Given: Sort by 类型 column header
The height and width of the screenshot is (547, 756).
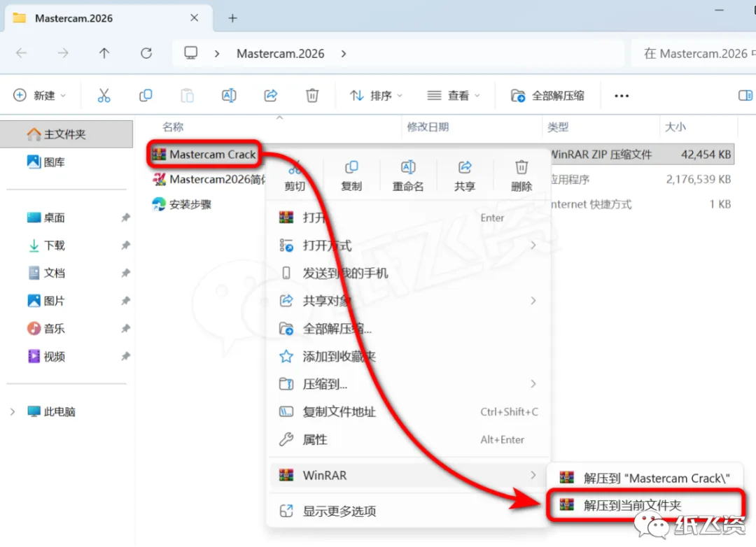Looking at the screenshot, I should tap(559, 127).
